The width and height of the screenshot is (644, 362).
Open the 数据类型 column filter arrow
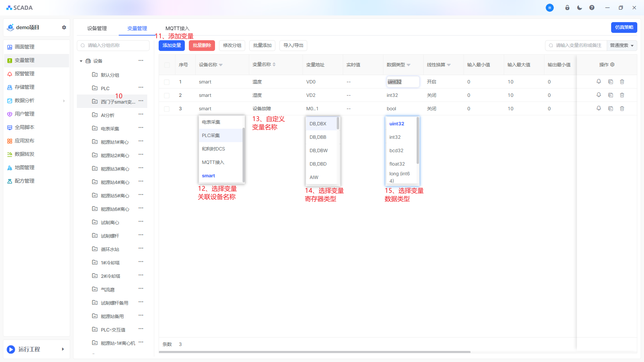pyautogui.click(x=409, y=65)
